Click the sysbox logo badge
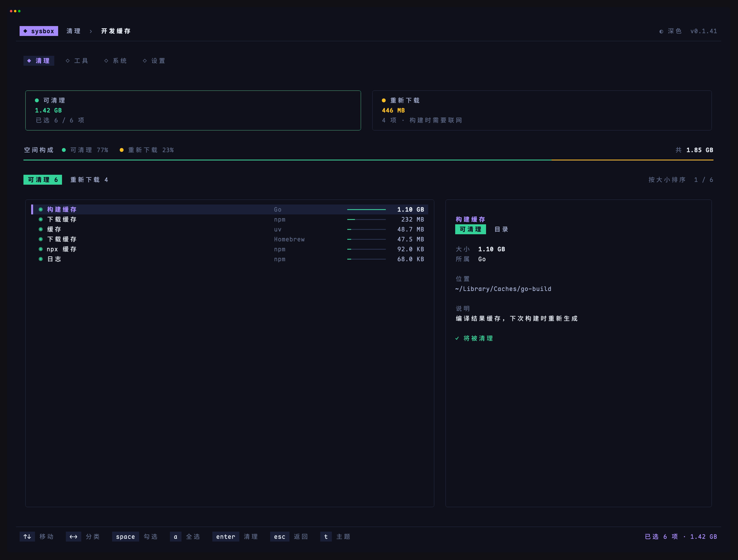This screenshot has width=738, height=560. (39, 31)
